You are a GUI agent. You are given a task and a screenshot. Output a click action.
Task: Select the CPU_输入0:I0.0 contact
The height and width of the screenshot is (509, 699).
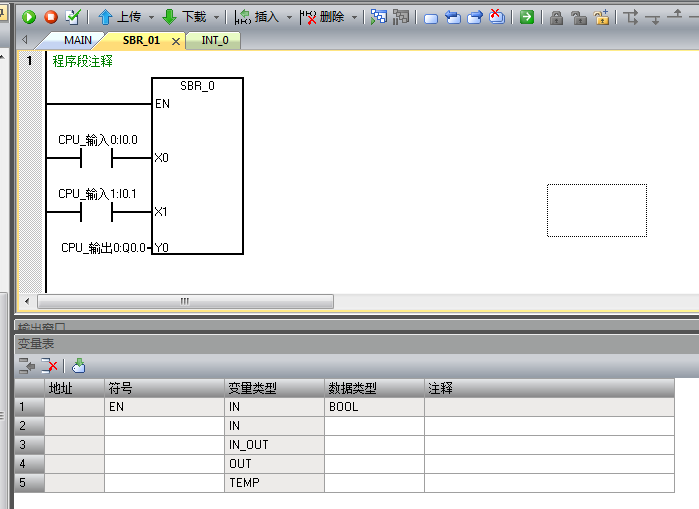pos(98,158)
